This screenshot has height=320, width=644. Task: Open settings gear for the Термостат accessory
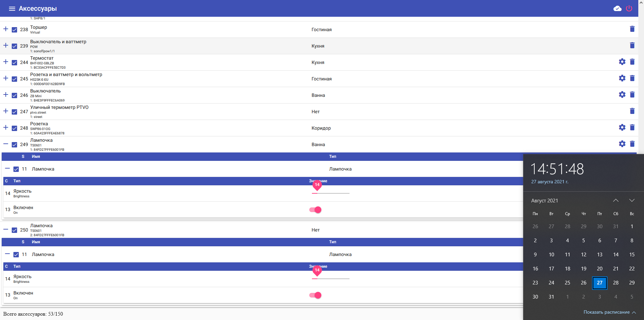point(622,62)
